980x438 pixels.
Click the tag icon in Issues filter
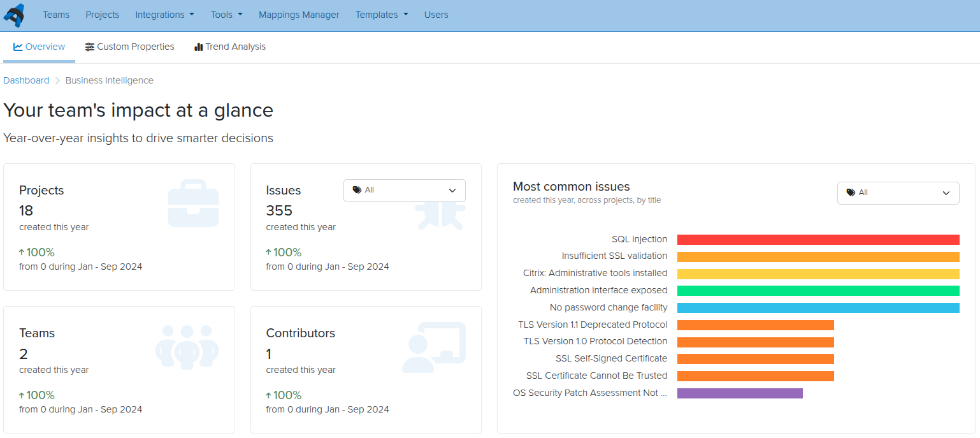[x=357, y=190]
